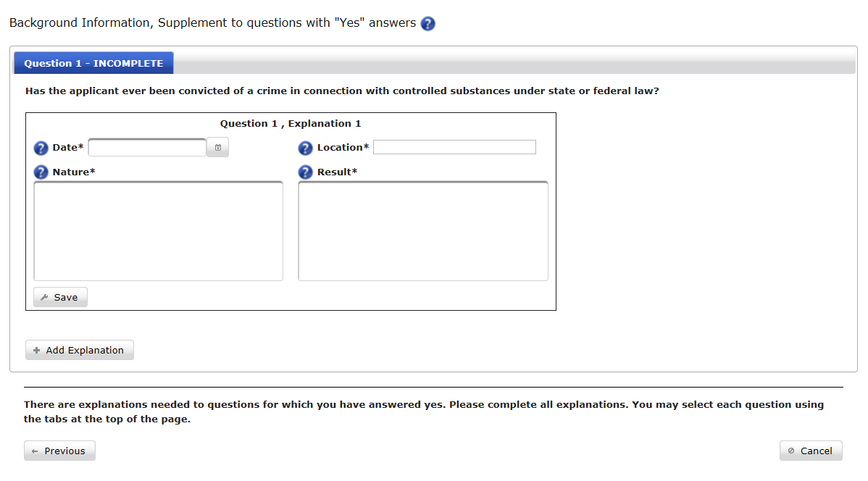Open help for the Date field
The height and width of the screenshot is (481, 868).
click(x=41, y=149)
